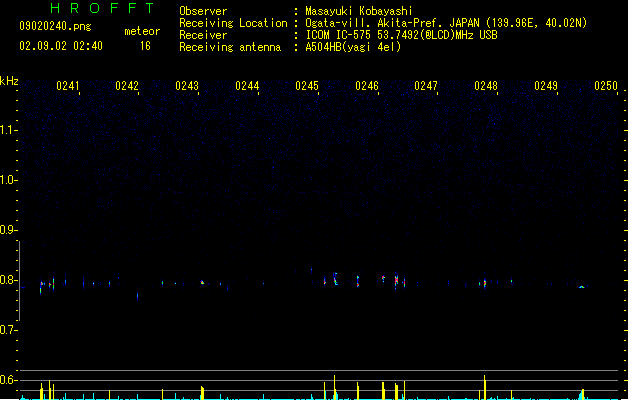629x400 pixels.
Task: Click the 0249 time marker
Action: click(x=546, y=86)
